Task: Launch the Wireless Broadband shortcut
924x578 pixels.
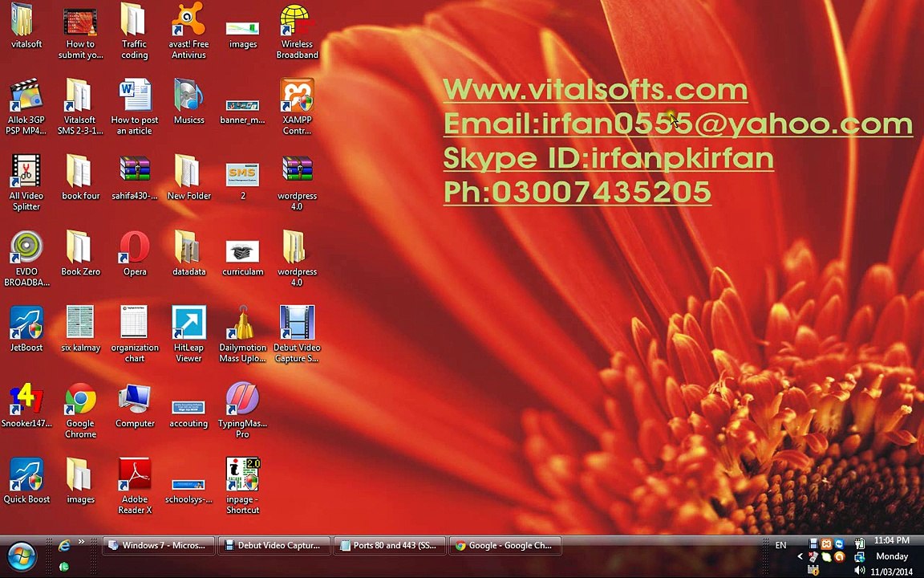Action: (297, 31)
